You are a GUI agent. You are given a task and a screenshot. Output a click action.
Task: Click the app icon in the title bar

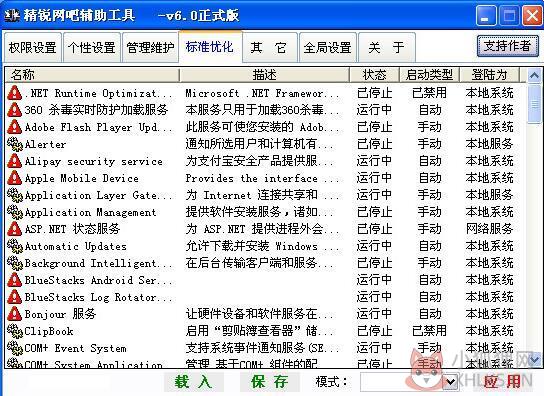point(12,16)
